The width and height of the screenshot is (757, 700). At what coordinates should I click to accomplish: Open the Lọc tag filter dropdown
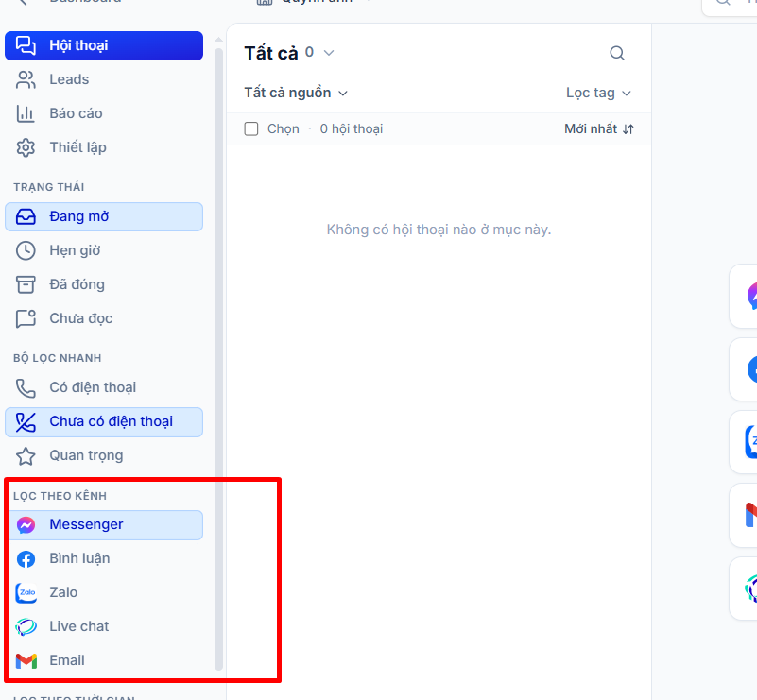598,93
